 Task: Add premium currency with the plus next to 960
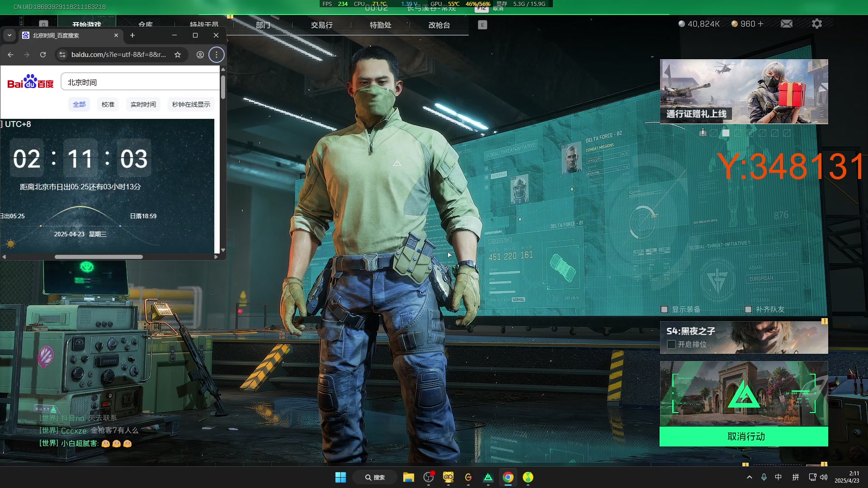[x=760, y=24]
